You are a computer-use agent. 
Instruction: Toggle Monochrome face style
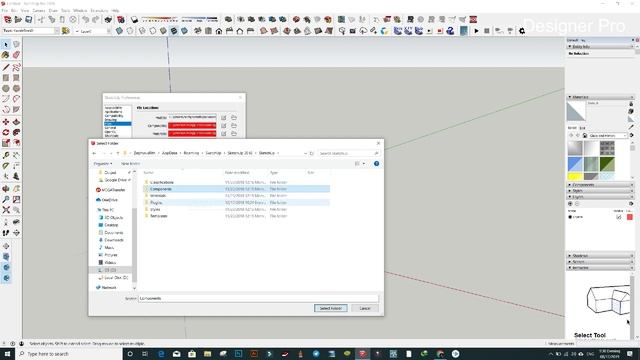coord(184,31)
